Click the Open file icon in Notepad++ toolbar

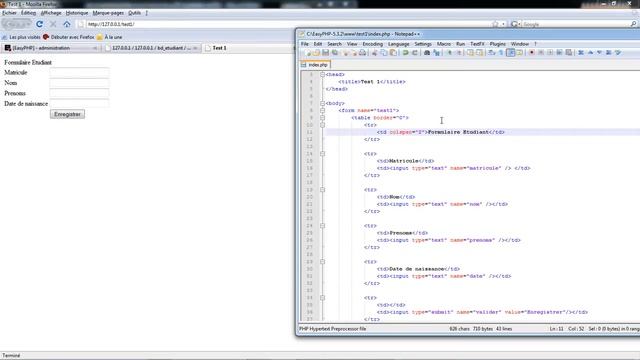pyautogui.click(x=316, y=53)
